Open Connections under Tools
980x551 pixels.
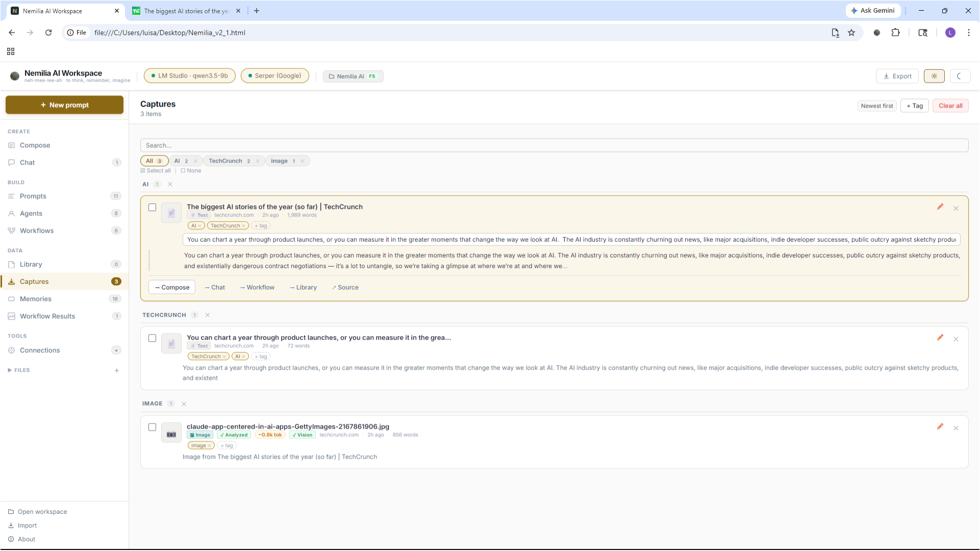click(x=39, y=350)
